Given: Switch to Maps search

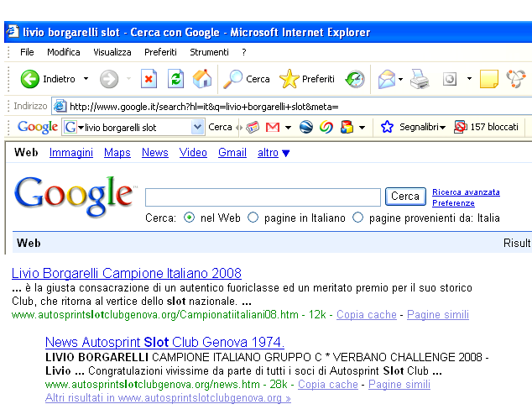Looking at the screenshot, I should [x=117, y=152].
